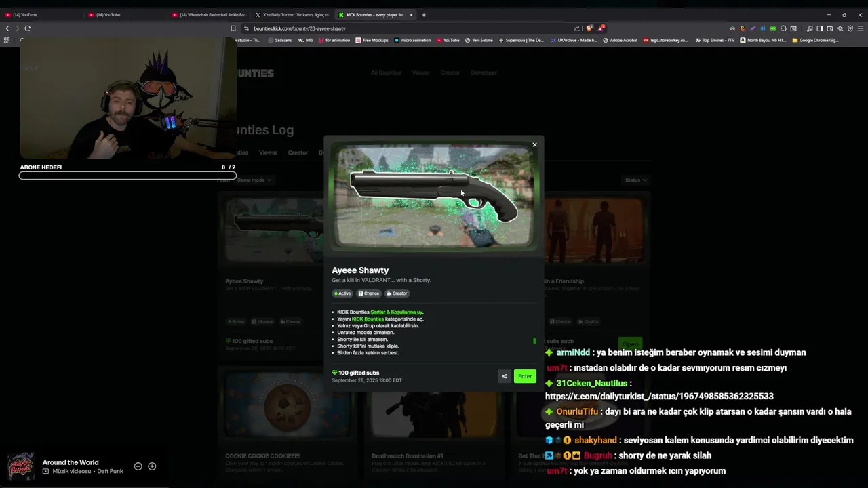Toggle the browser sidebar panel icon
The image size is (868, 488).
[x=820, y=28]
